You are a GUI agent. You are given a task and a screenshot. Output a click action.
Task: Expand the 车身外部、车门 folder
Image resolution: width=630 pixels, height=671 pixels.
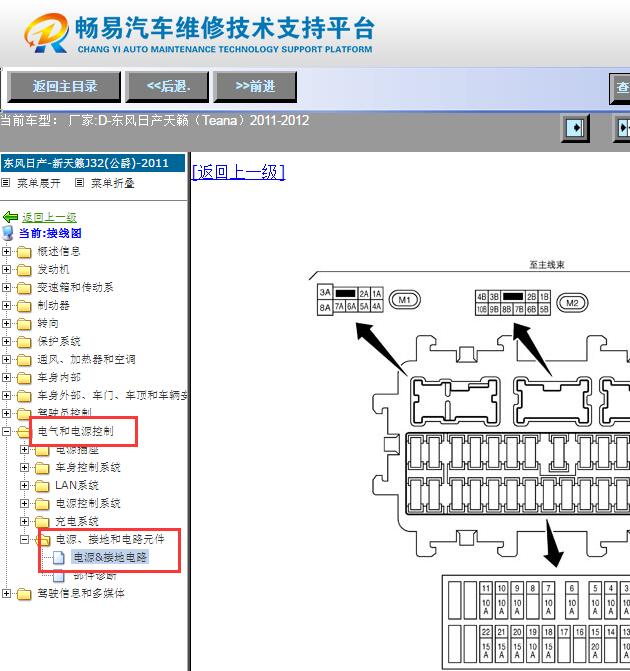click(6, 395)
